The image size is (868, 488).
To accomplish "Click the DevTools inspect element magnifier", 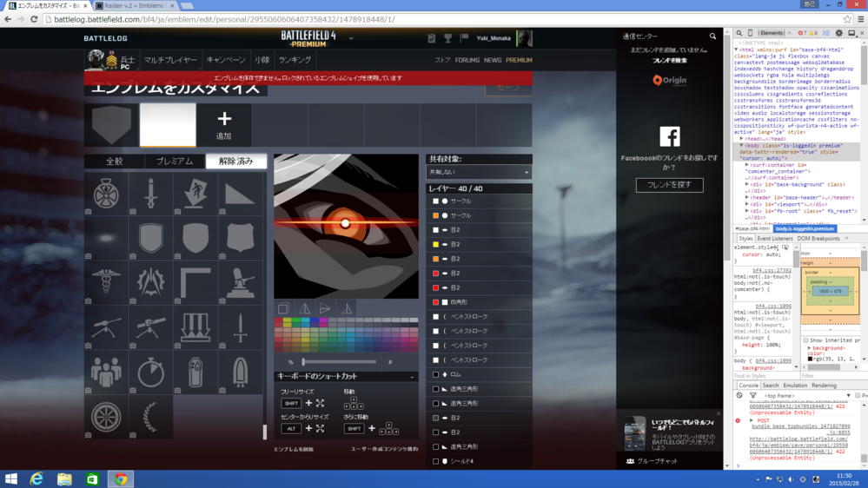I will [739, 33].
